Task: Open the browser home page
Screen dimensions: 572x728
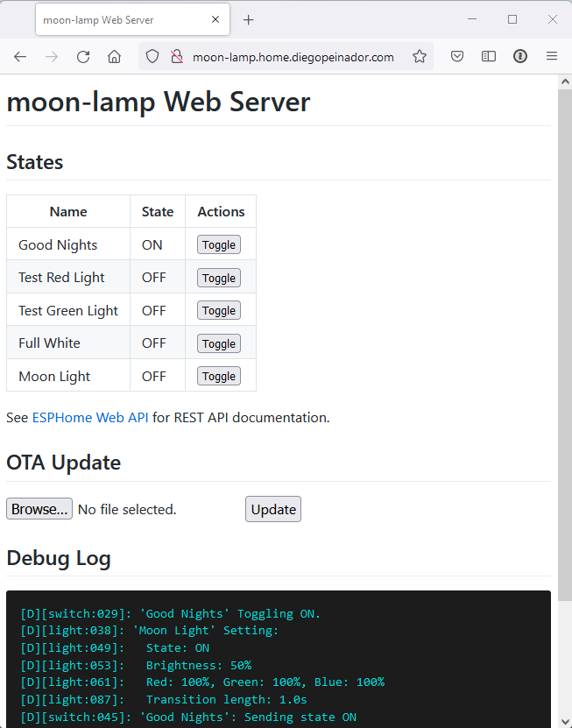Action: pos(115,55)
